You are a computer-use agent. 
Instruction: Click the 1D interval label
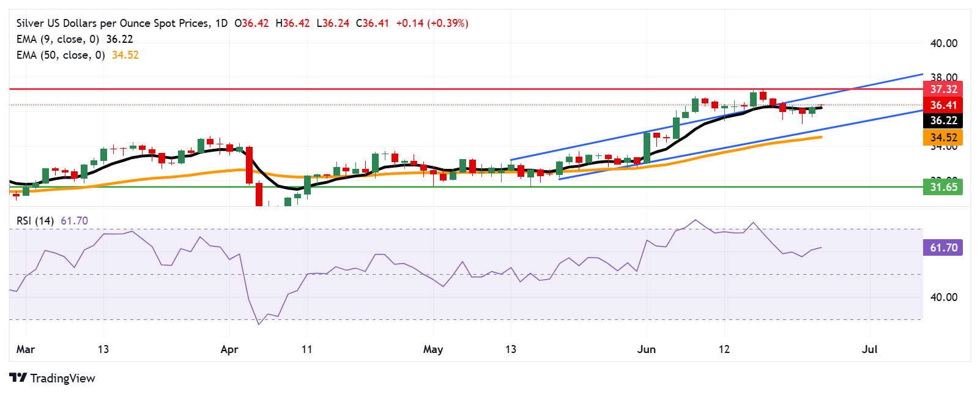(221, 23)
